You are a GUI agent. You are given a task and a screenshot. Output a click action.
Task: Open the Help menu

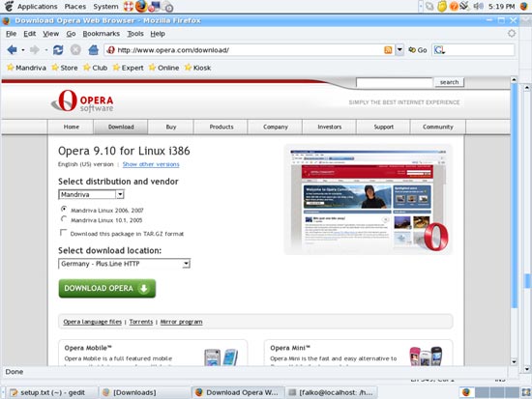pos(158,34)
